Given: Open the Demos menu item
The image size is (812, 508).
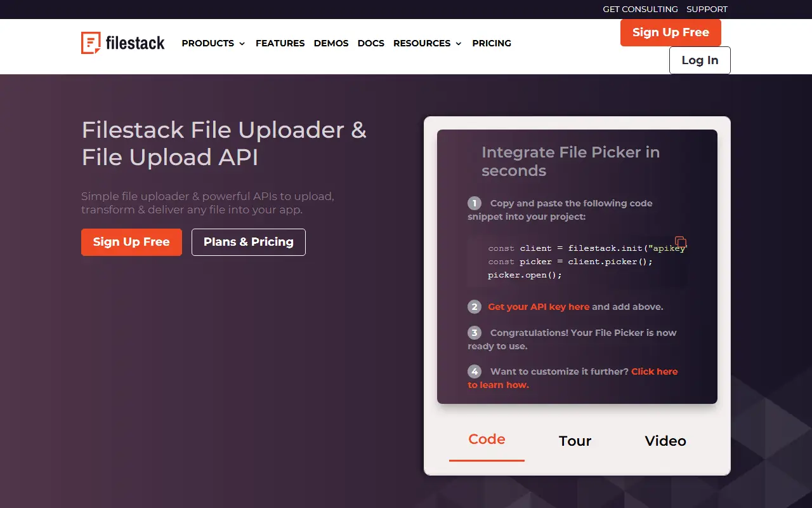Looking at the screenshot, I should pos(331,43).
